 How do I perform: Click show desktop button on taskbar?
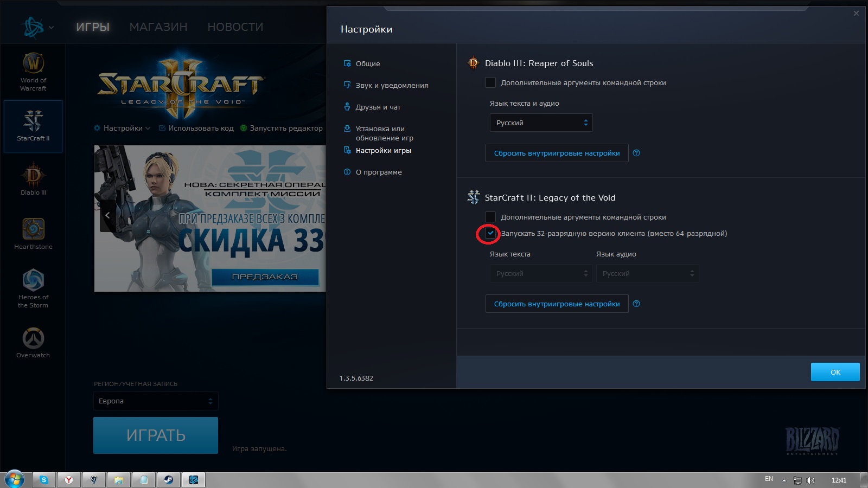864,480
